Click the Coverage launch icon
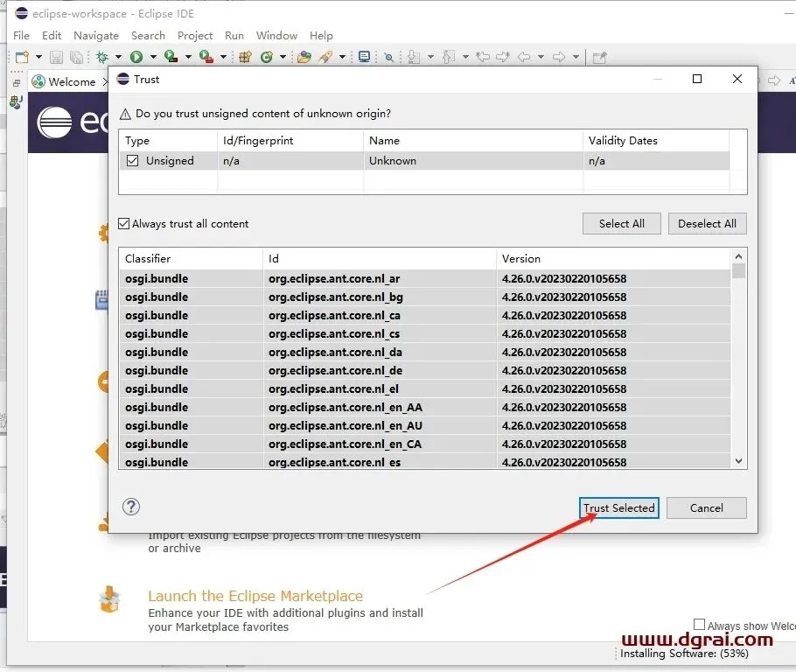796x672 pixels. coord(171,57)
